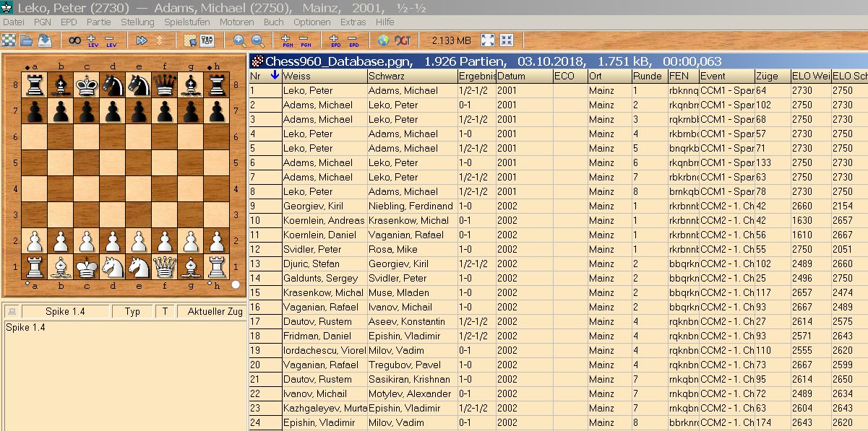
Task: Select game row 12 Svidler, Peter
Action: pos(558,249)
